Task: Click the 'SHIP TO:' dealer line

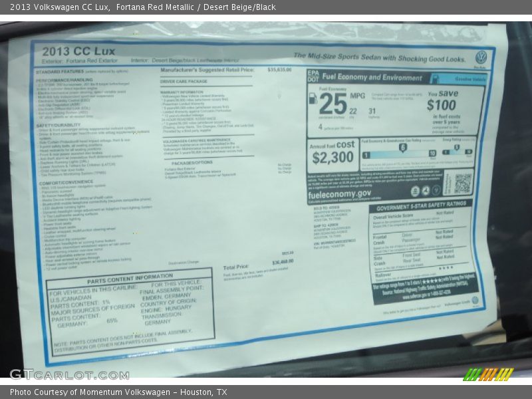Action: tap(326, 225)
